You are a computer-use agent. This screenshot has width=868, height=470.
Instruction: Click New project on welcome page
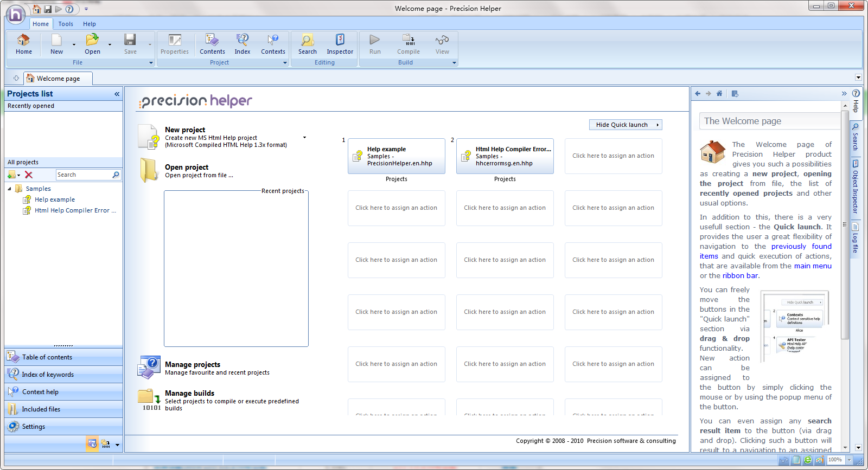[185, 130]
